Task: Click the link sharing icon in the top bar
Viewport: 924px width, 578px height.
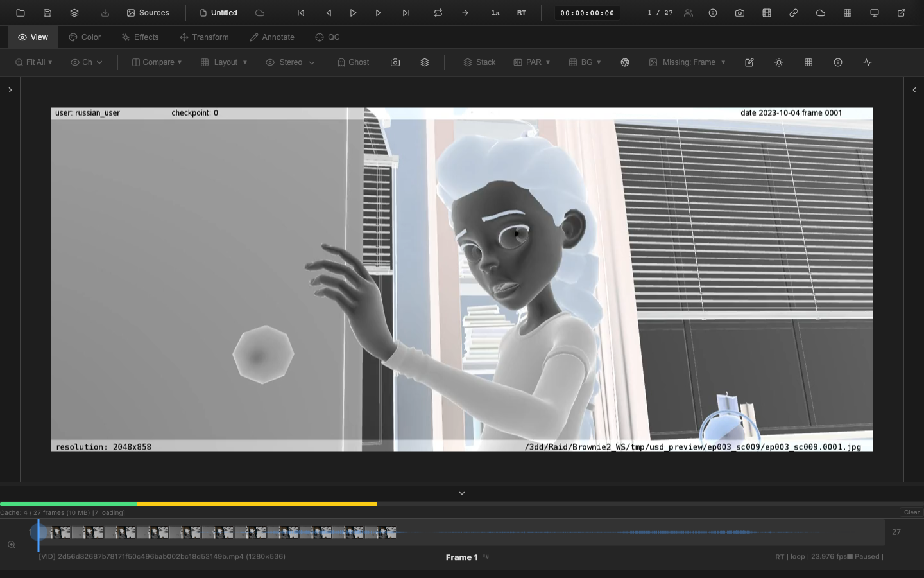Action: pyautogui.click(x=794, y=13)
